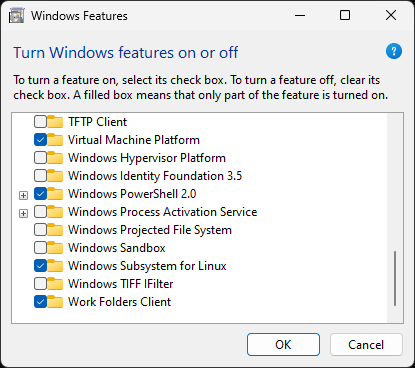Expand the Windows Process Activation Service node

[x=23, y=213]
